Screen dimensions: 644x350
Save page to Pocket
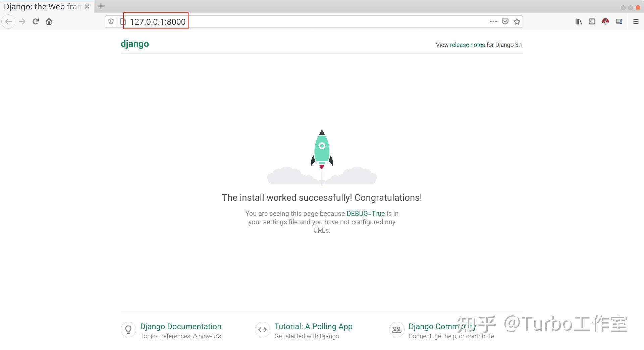pos(505,21)
